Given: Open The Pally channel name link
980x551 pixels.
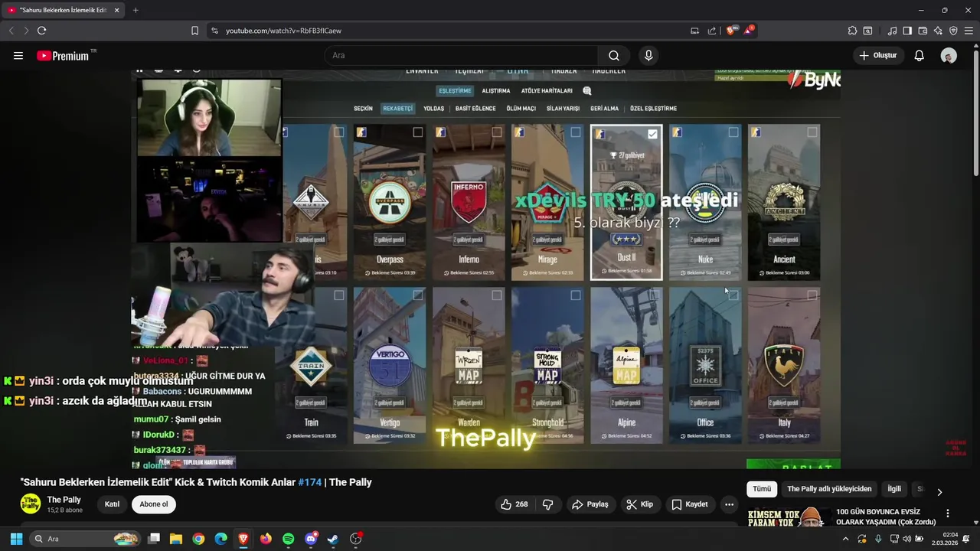Looking at the screenshot, I should [64, 500].
